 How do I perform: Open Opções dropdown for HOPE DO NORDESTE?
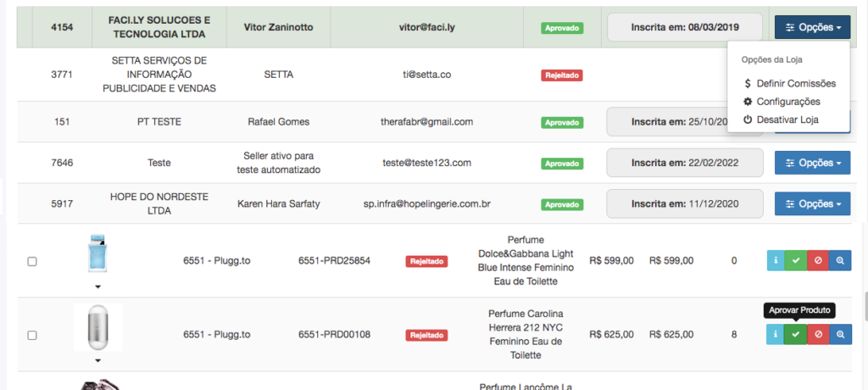point(812,203)
